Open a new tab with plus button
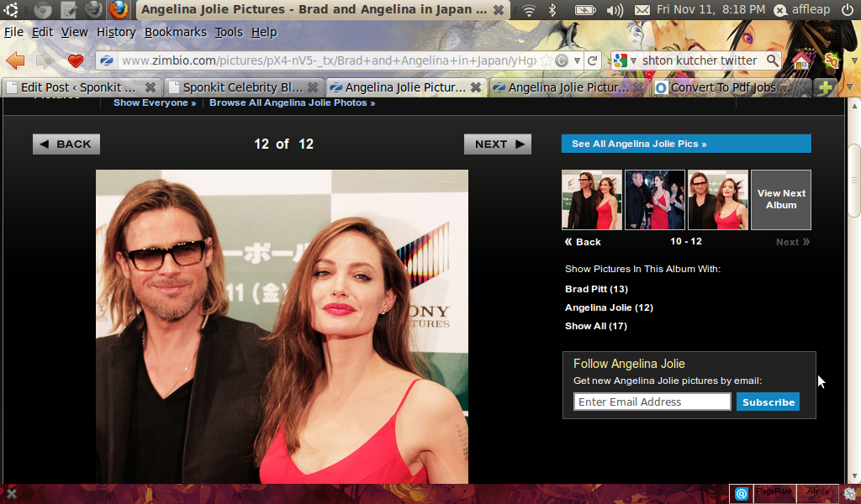Image resolution: width=861 pixels, height=504 pixels. tap(825, 87)
